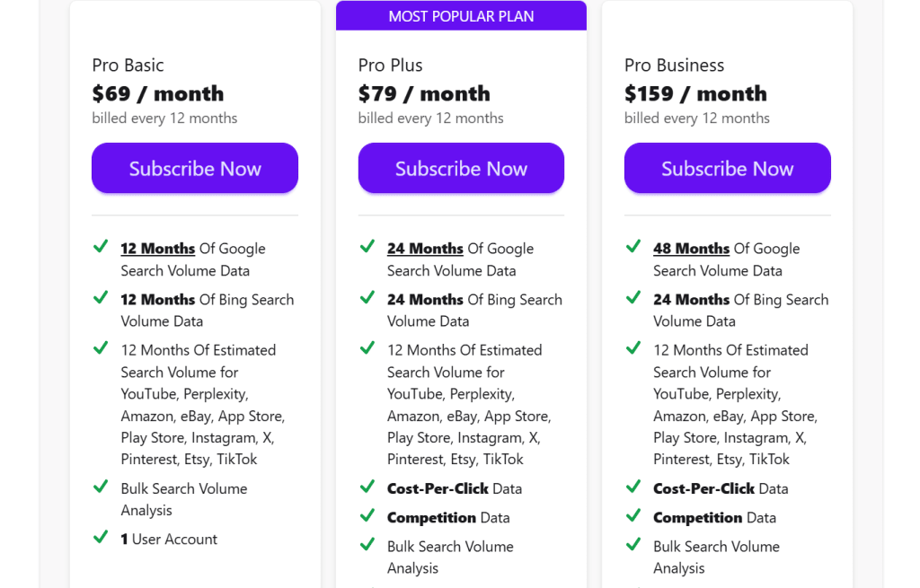Click the Most Popular Plan banner
This screenshot has width=920, height=588.
pos(461,16)
